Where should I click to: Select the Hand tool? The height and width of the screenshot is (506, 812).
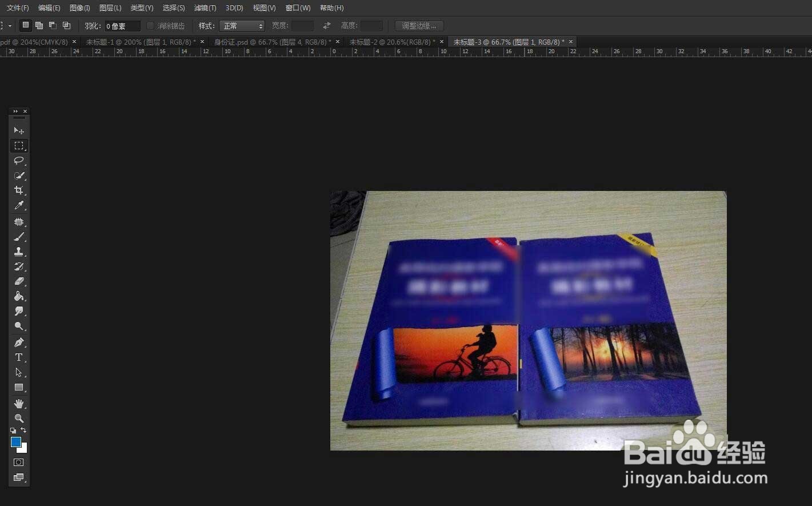pyautogui.click(x=19, y=404)
